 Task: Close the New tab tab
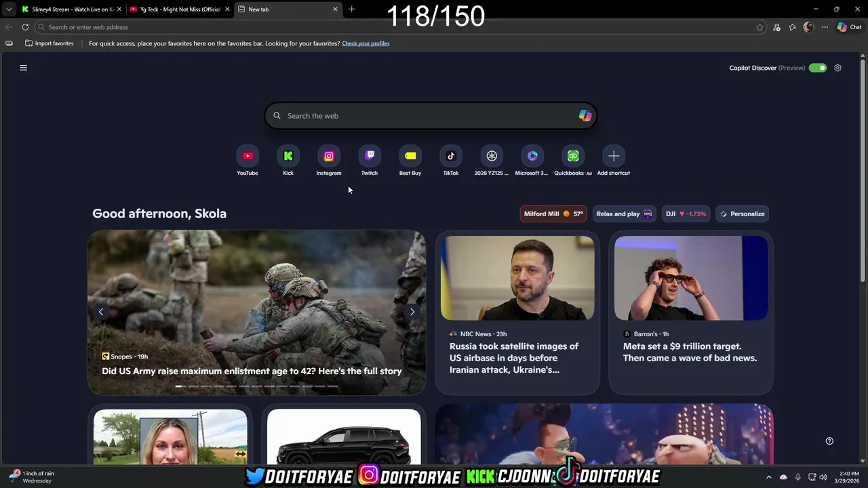(x=335, y=9)
